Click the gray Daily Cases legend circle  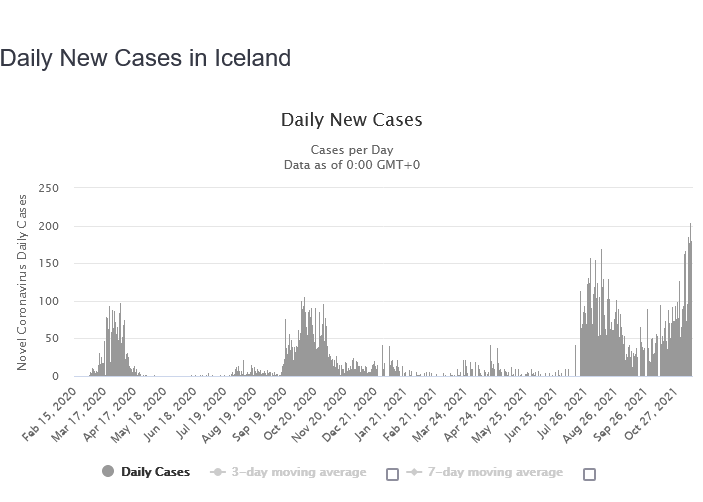108,472
